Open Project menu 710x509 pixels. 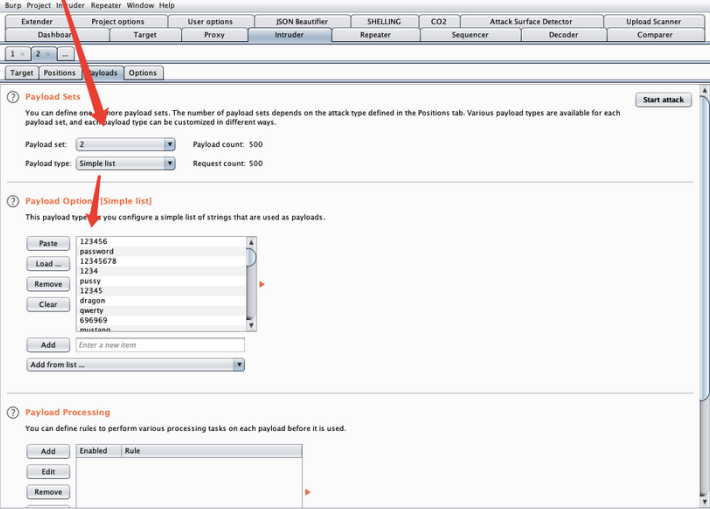(x=38, y=5)
